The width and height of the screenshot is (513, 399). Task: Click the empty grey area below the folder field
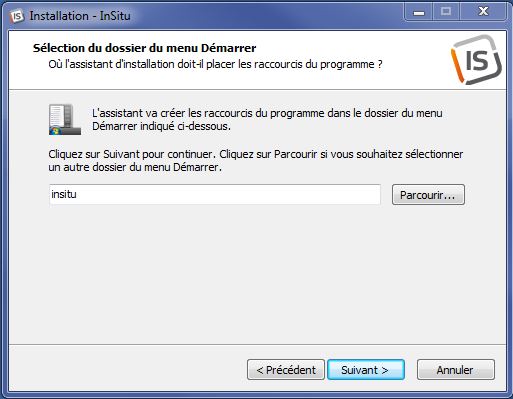pos(257,273)
